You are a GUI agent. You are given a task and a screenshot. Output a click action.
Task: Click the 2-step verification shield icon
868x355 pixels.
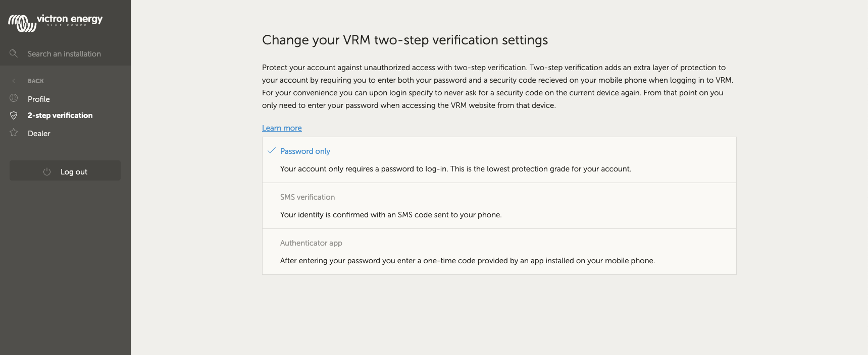pos(14,115)
